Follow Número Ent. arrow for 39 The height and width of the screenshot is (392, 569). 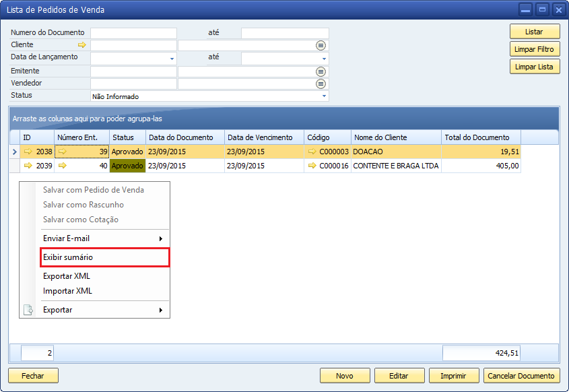click(63, 152)
